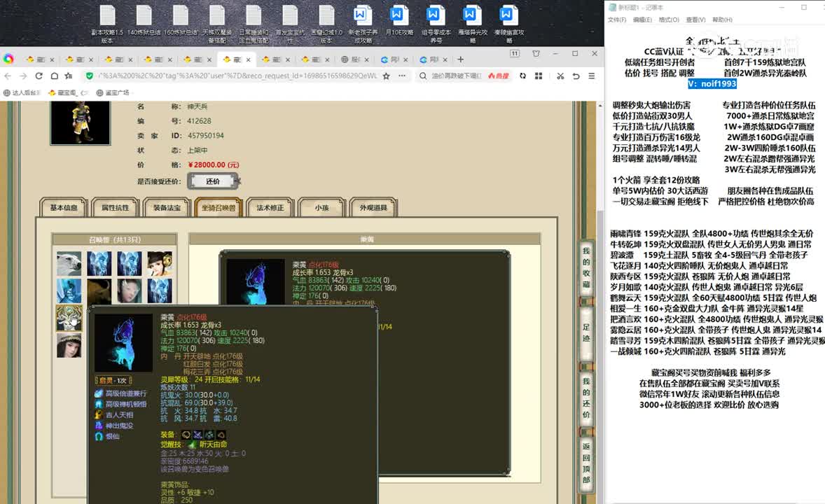Click the first equipment icon after 装备
This screenshot has width=825, height=504.
(186, 435)
